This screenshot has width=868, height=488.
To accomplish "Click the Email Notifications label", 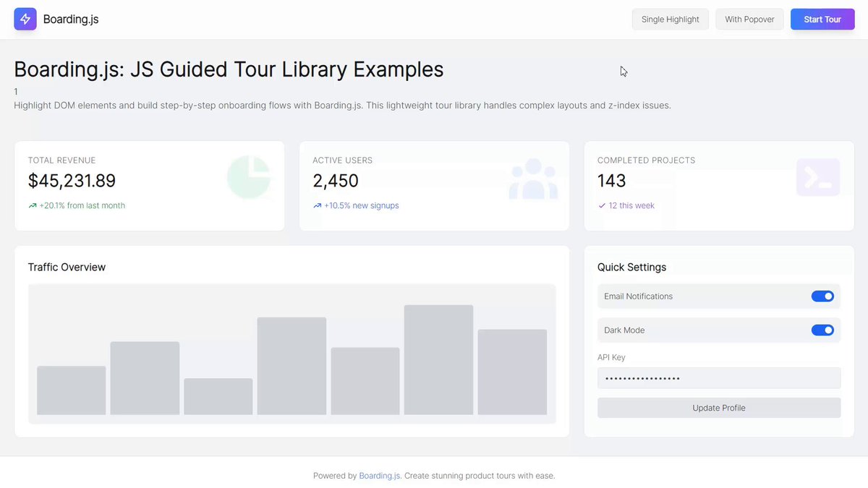I will tap(639, 296).
